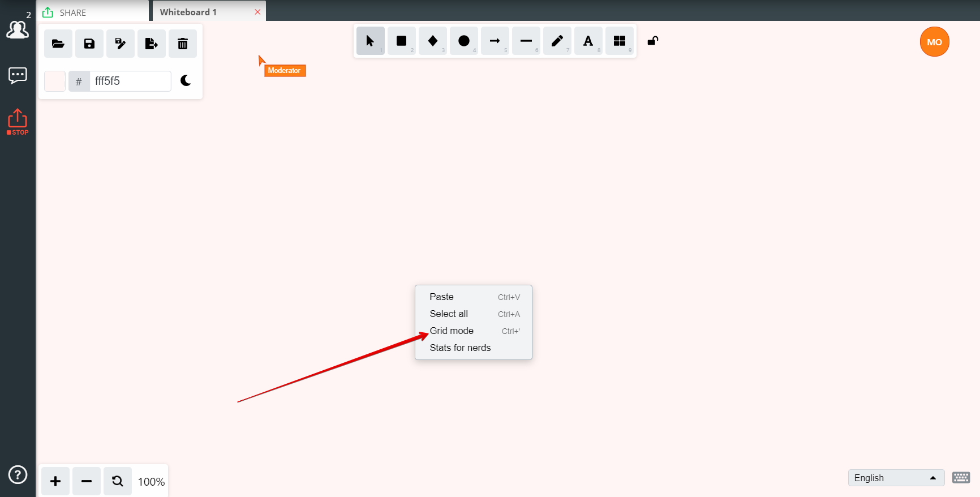This screenshot has height=497, width=980.
Task: Switch to the SHARE tab
Action: click(x=93, y=11)
